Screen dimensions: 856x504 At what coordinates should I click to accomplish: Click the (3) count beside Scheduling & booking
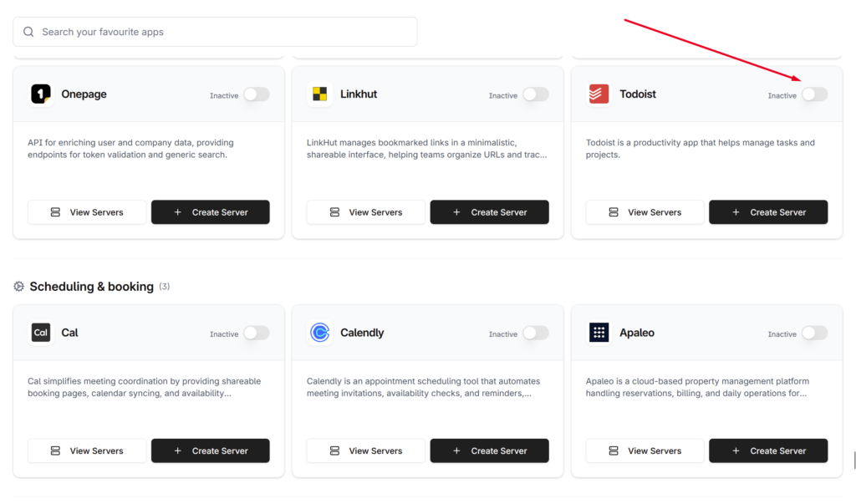click(165, 286)
